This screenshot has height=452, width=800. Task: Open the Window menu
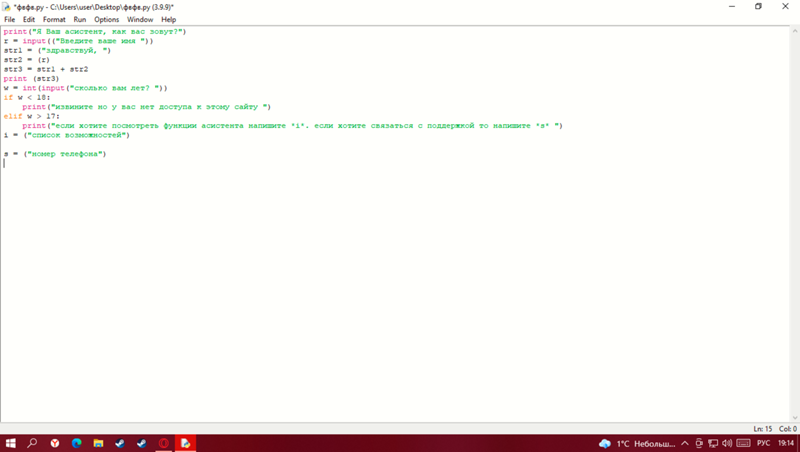pyautogui.click(x=140, y=19)
